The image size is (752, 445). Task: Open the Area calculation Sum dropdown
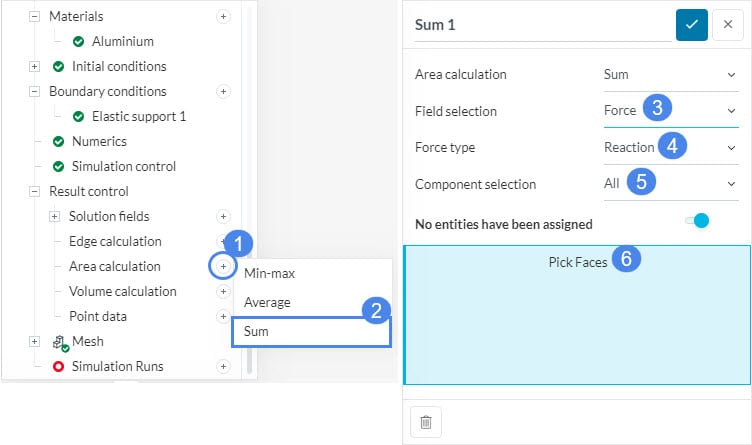pyautogui.click(x=669, y=74)
